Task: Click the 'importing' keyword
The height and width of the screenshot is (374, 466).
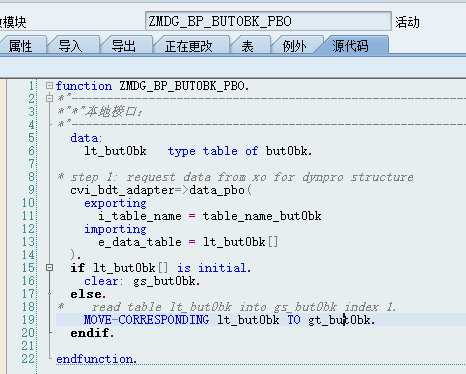Action: (115, 229)
